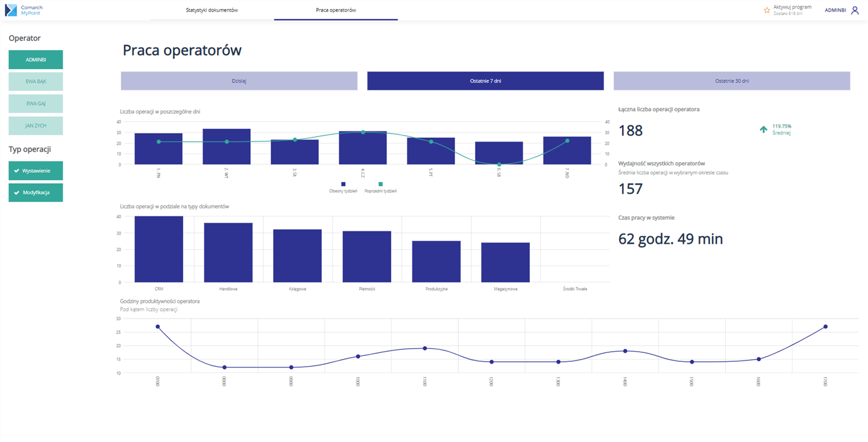Viewport: 868px width, 442px height.
Task: Click the CRM bar in document types chart
Action: tap(159, 249)
